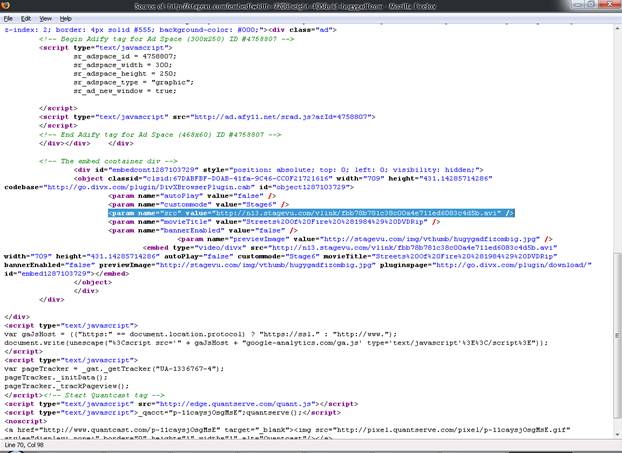Click the closing </object> tag
Screen dimensions: 622x453
[x=92, y=282]
